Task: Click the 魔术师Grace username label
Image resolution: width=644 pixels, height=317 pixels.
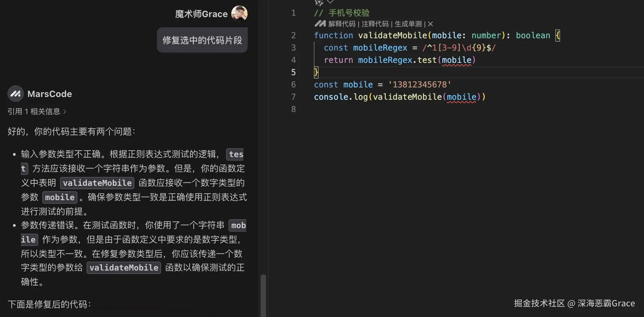Action: pyautogui.click(x=201, y=14)
